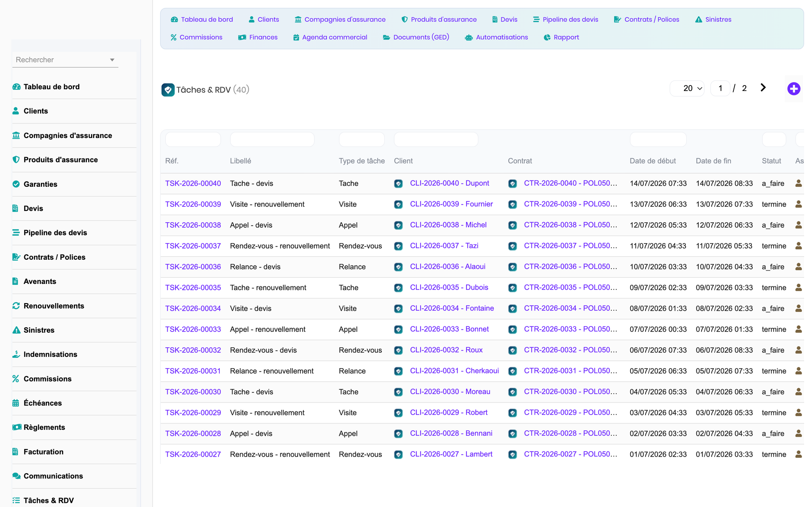Click the Libellé column filter field
This screenshot has width=812, height=507.
(272, 139)
